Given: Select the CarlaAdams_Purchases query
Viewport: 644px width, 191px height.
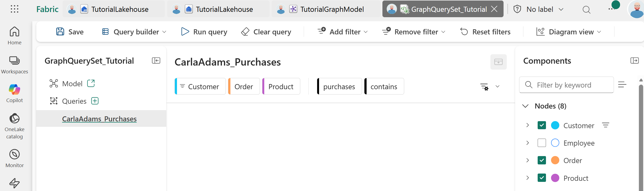Looking at the screenshot, I should [x=99, y=119].
